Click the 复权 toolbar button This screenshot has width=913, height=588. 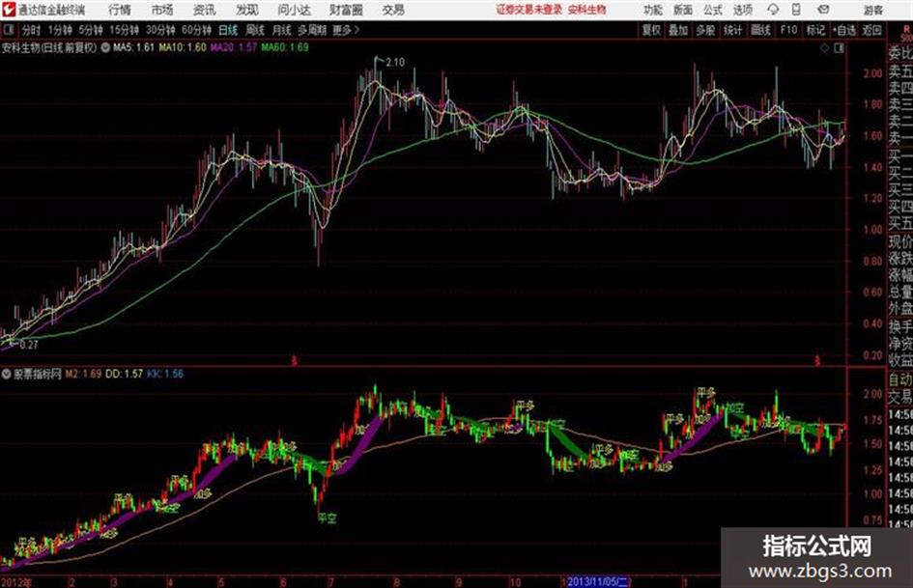pyautogui.click(x=651, y=30)
